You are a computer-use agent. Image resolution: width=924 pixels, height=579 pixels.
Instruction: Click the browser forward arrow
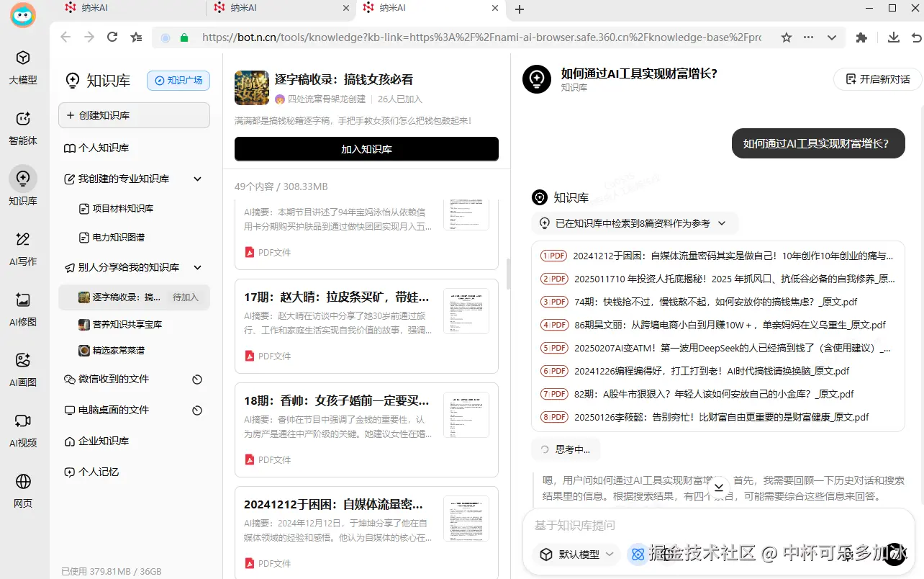click(89, 37)
